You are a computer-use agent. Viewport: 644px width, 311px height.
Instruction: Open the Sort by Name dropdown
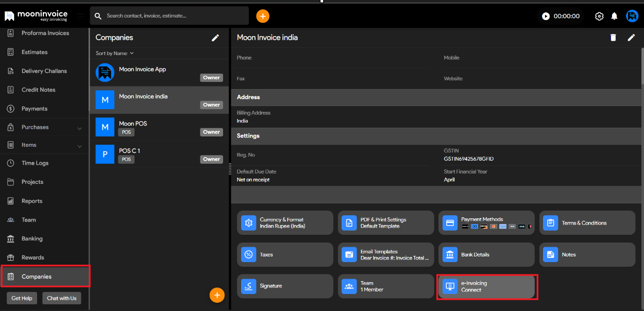pos(114,53)
